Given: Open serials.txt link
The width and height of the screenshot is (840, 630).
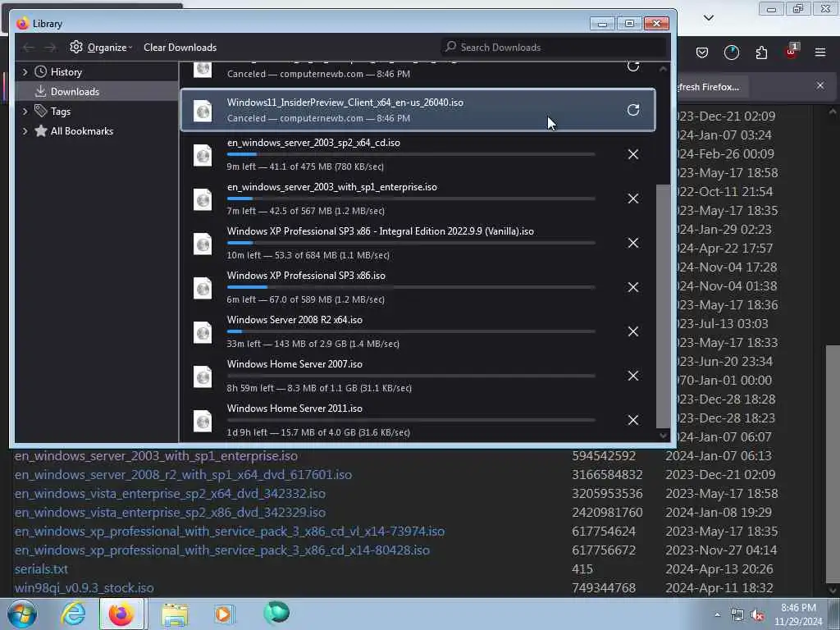Looking at the screenshot, I should click(41, 569).
